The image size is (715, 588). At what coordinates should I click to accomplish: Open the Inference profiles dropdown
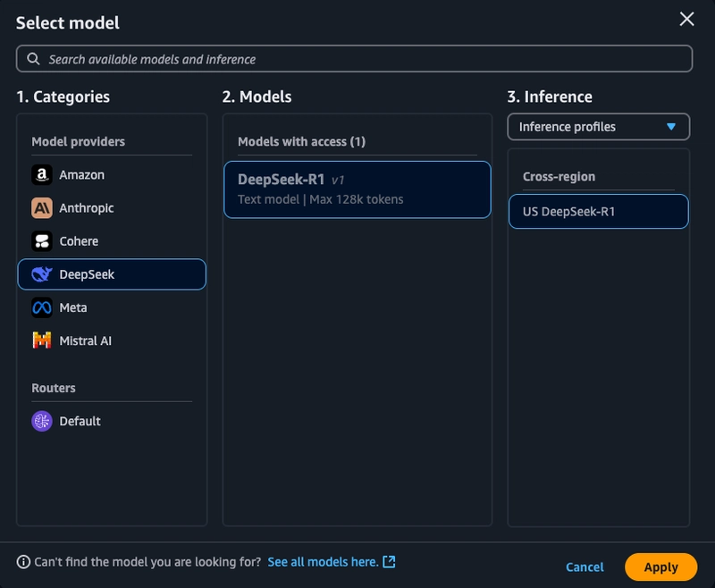598,127
